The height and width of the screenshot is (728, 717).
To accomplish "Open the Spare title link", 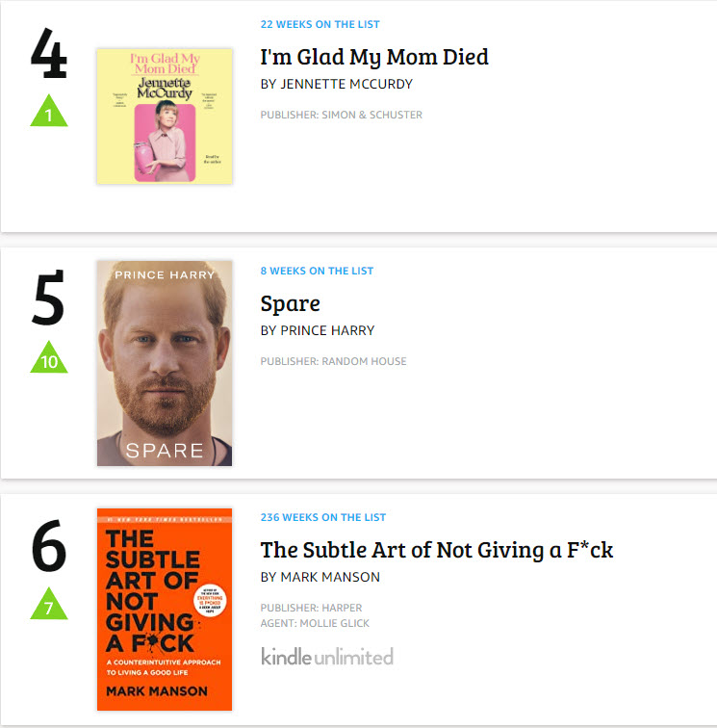I will pos(290,303).
